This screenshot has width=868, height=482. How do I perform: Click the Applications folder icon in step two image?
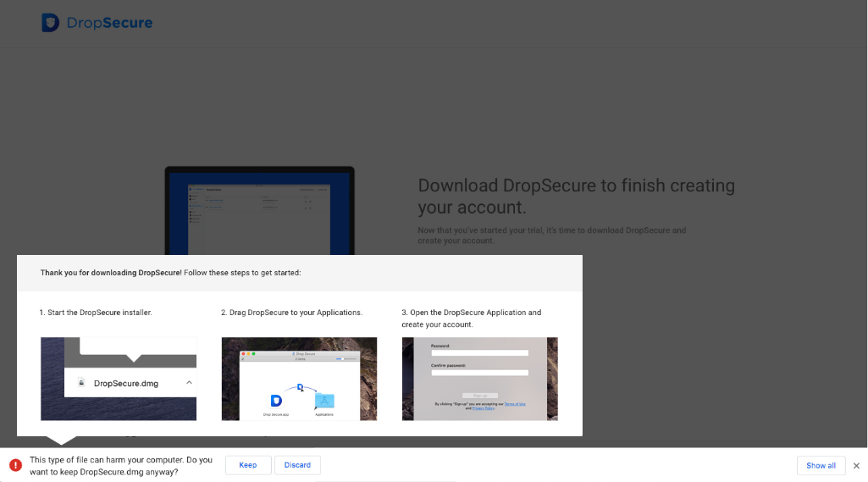pyautogui.click(x=324, y=401)
